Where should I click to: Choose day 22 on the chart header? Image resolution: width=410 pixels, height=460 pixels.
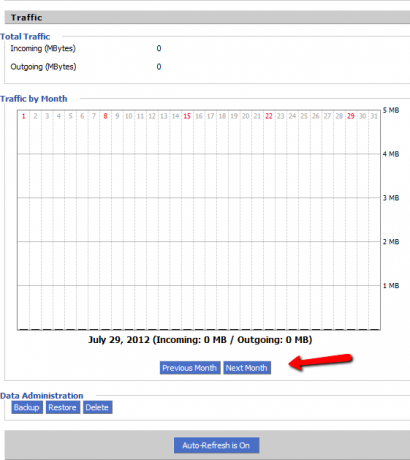tap(269, 116)
